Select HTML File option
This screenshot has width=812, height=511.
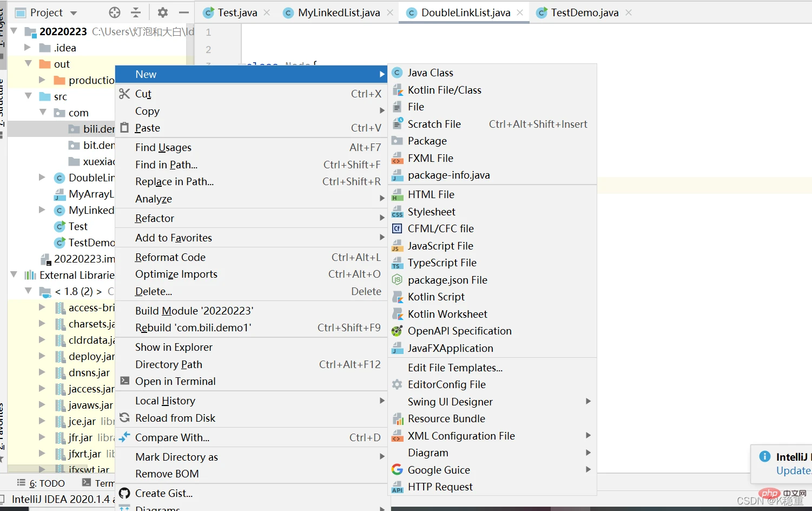(431, 194)
